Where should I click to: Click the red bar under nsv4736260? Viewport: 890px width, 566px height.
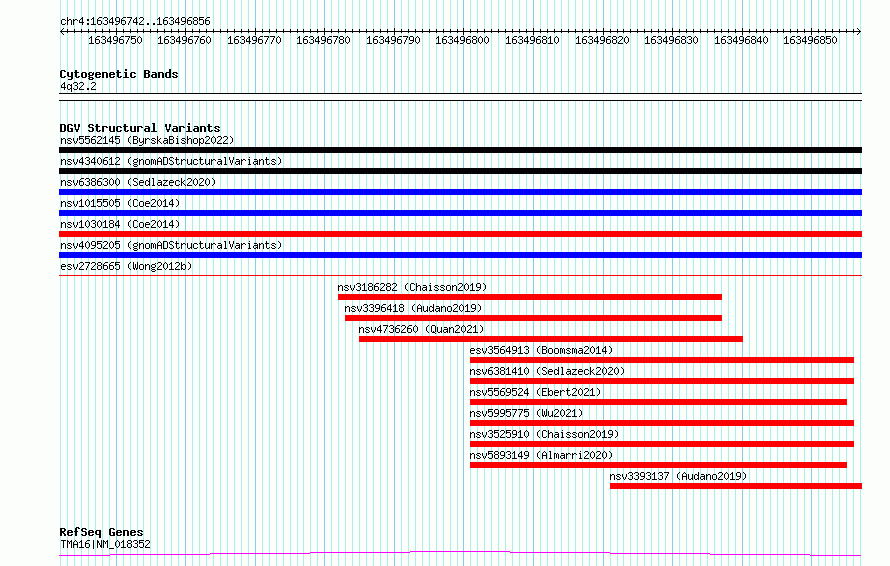pos(551,339)
